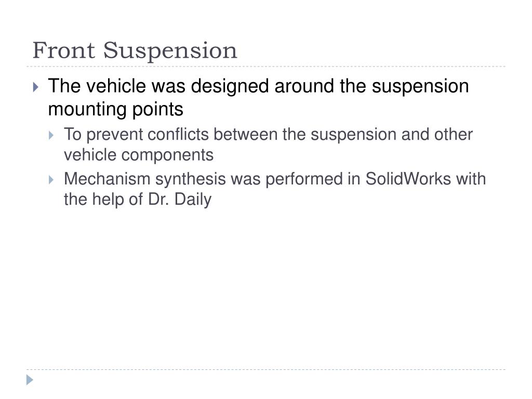
Task: Click the bullet arrow beside 'The vehicle was designed'
Action: pyautogui.click(x=36, y=87)
